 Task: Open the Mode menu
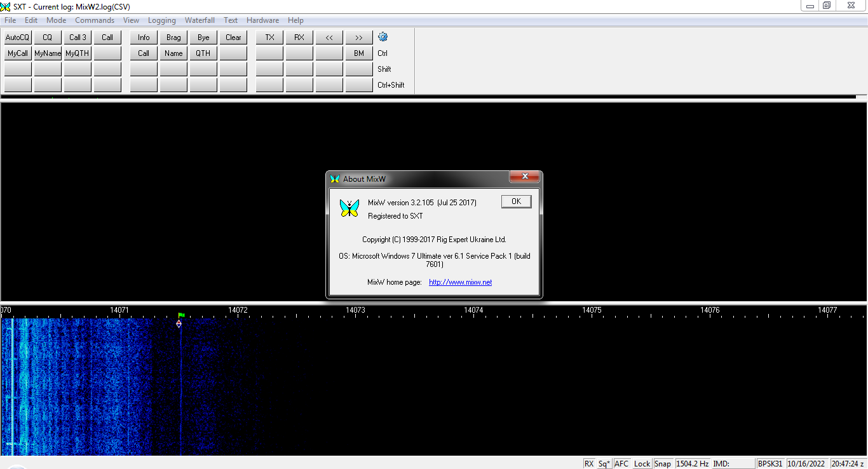pos(56,20)
